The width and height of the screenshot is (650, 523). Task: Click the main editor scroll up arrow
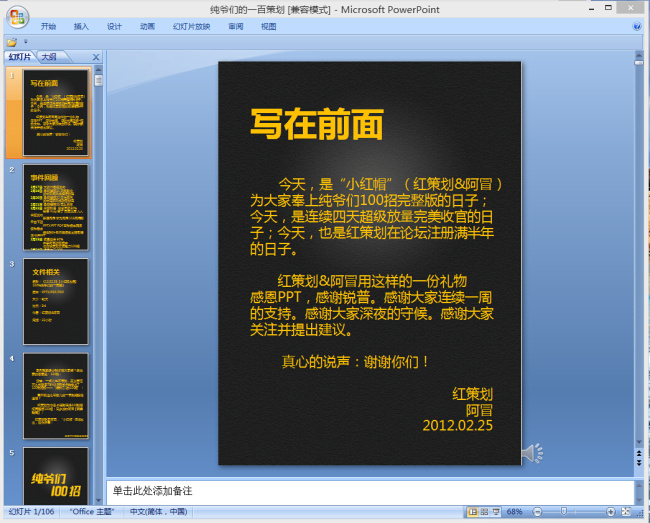click(639, 55)
